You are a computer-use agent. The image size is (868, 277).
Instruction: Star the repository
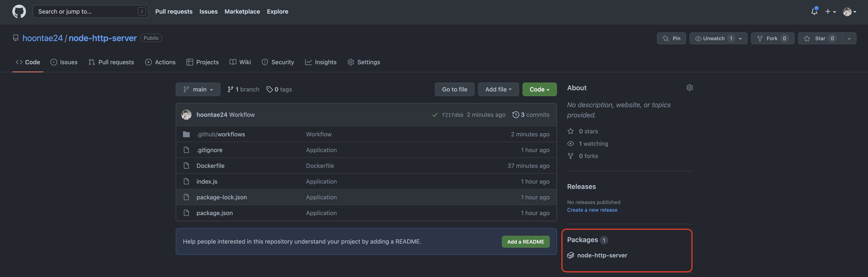pos(820,39)
